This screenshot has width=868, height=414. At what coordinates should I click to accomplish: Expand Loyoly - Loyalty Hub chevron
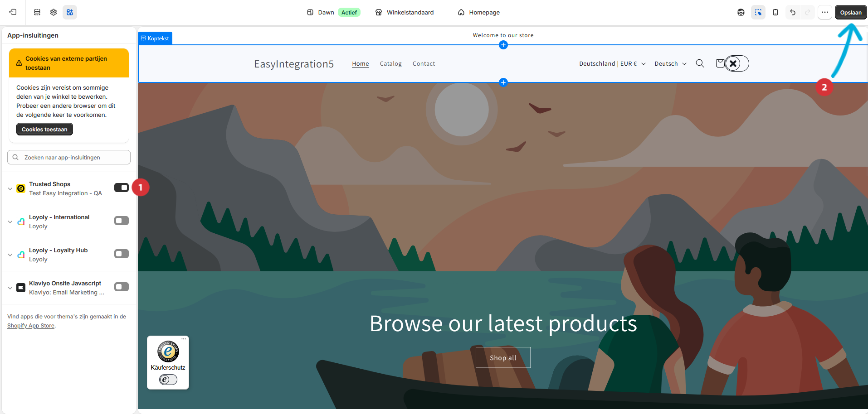click(10, 255)
